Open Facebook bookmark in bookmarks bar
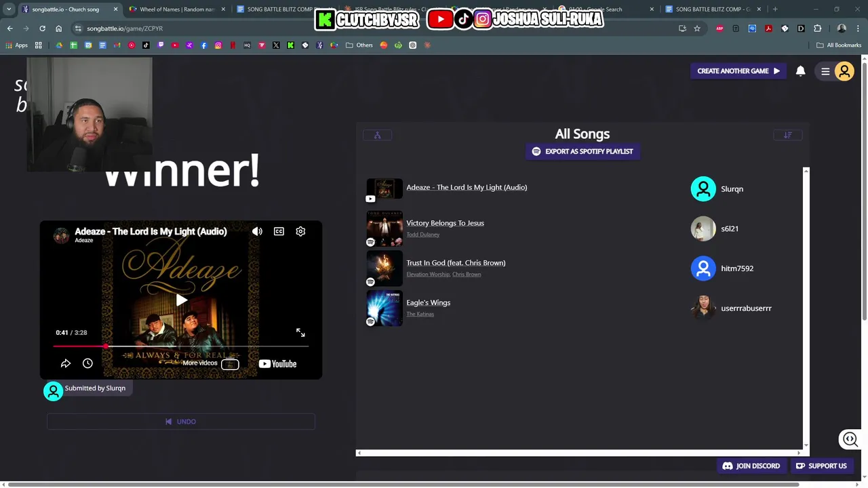Screen dimensions: 868x488 click(203, 45)
